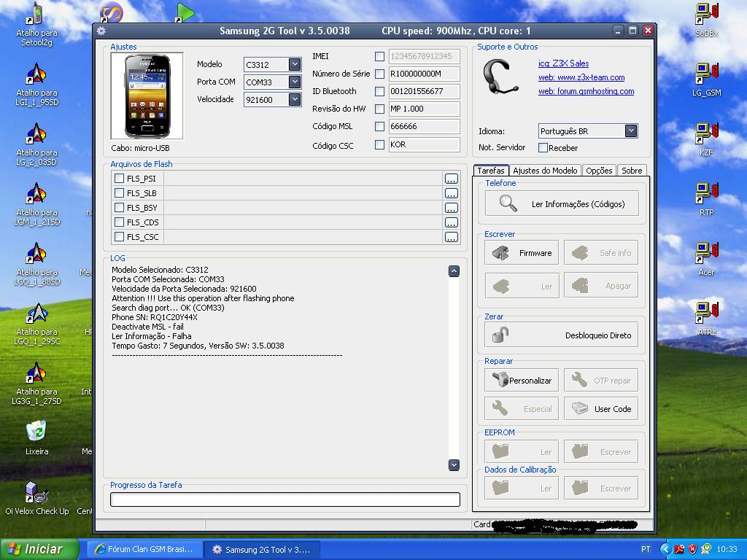Browse for FLS_CSC file
The height and width of the screenshot is (560, 747).
coord(451,237)
